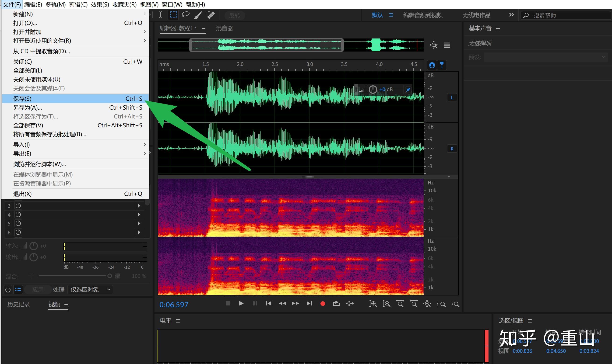612x364 pixels.
Task: Open the 编辑音频到视频 workspace
Action: (423, 15)
